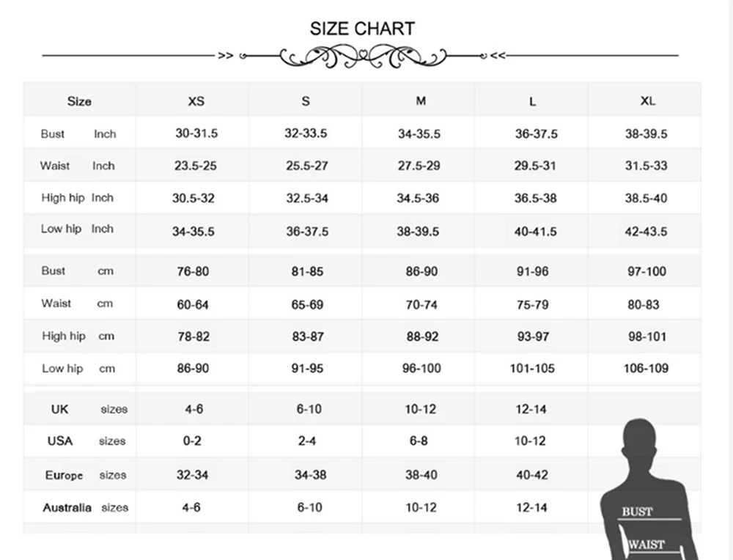Click the Waist inch value 23.5-25
This screenshot has width=733, height=560.
(196, 166)
